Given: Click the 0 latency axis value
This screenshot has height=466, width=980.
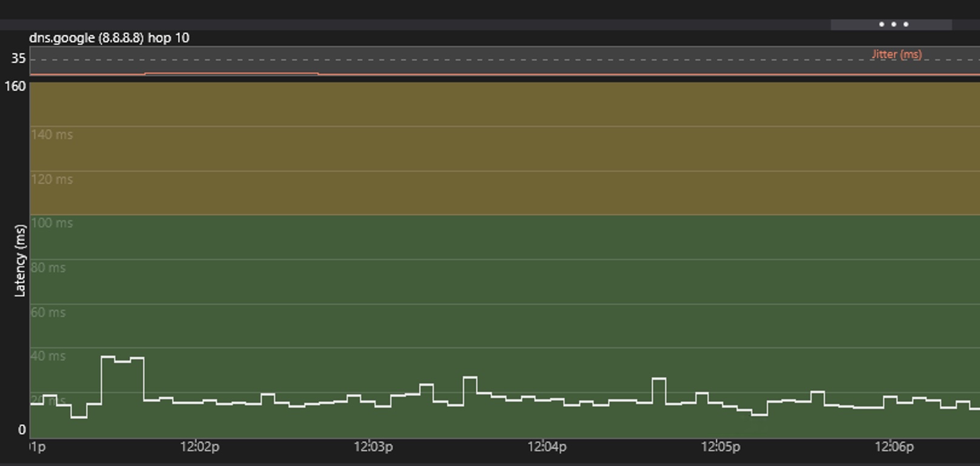Looking at the screenshot, I should (22, 430).
